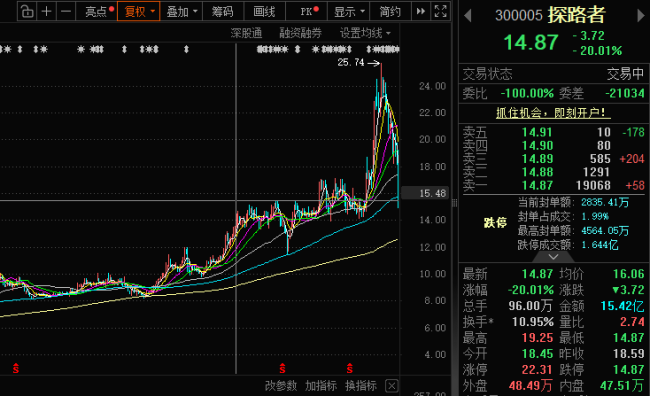Click the PK compare button
Screen dimensions: 650x396
pos(307,11)
